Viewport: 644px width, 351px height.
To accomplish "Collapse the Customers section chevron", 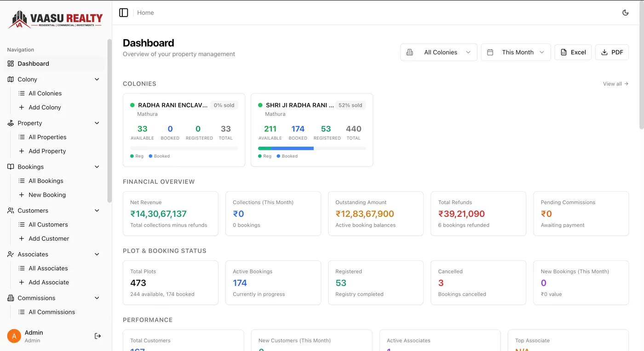I will [x=97, y=210].
